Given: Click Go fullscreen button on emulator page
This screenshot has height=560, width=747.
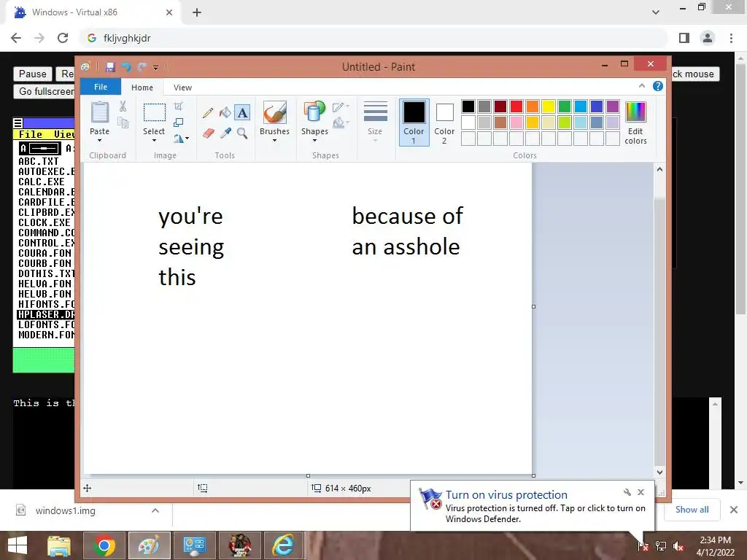Looking at the screenshot, I should click(x=46, y=91).
